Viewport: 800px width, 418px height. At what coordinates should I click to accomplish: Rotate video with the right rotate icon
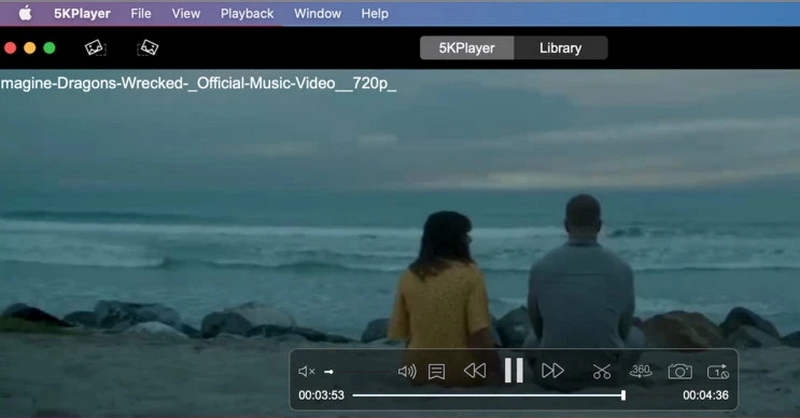pyautogui.click(x=148, y=47)
